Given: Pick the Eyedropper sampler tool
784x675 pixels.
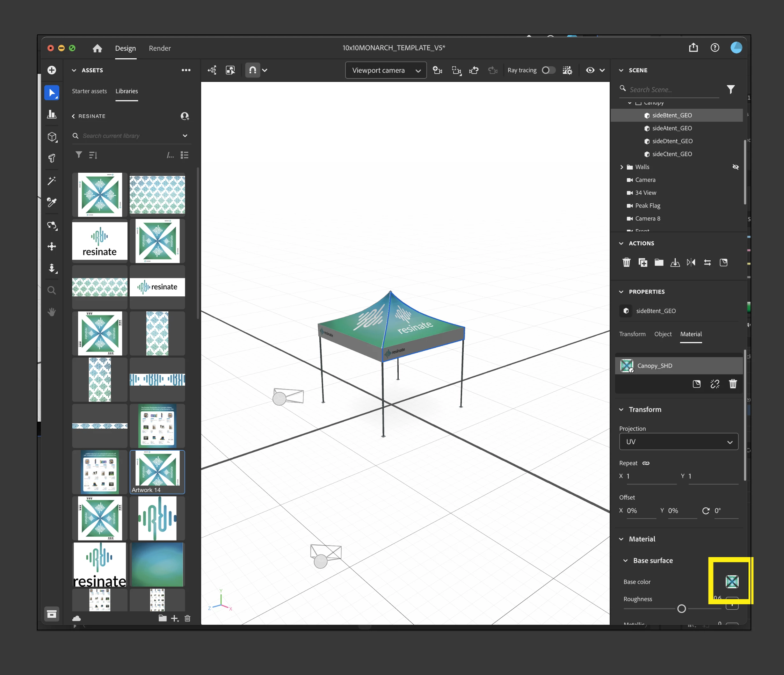Looking at the screenshot, I should click(x=52, y=202).
